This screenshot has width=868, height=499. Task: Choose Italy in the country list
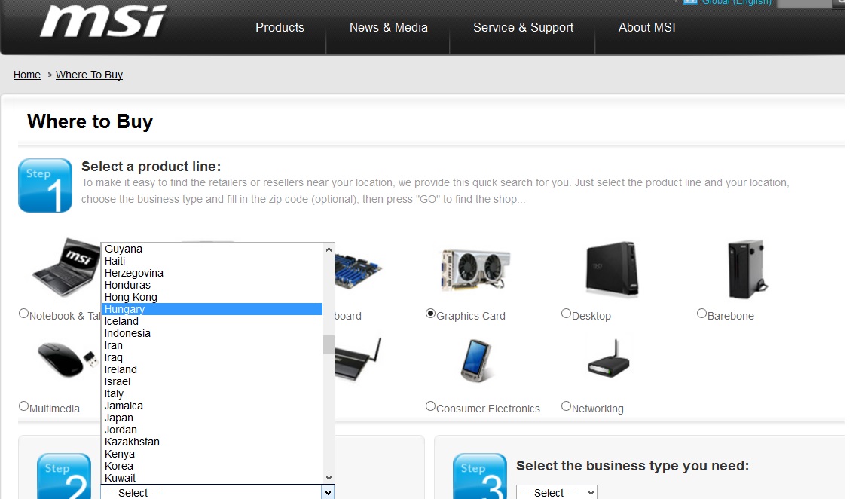coord(212,393)
